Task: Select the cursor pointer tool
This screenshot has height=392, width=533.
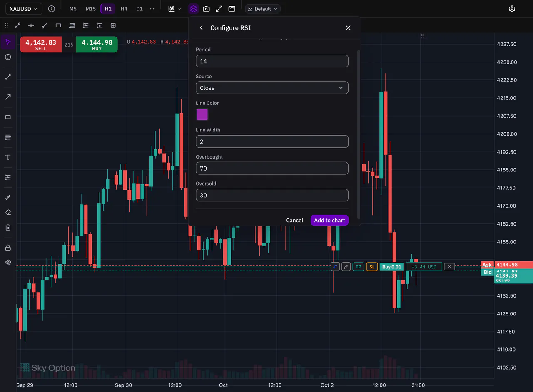Action: (8, 42)
